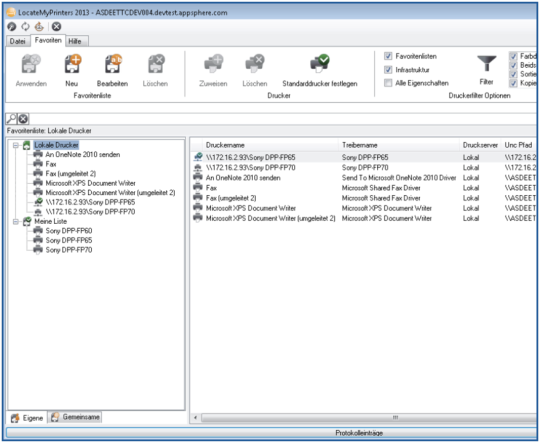Select Fax (umgeleitet 2) in the tree

tap(71, 173)
